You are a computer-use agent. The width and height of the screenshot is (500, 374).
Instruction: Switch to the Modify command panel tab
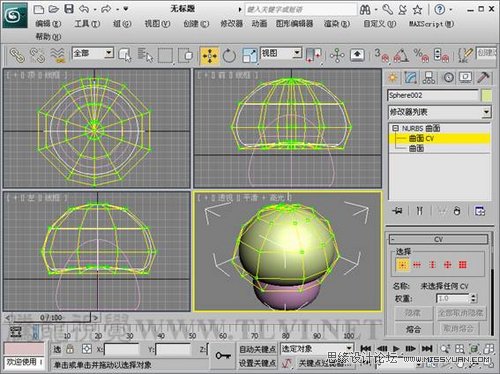point(411,78)
